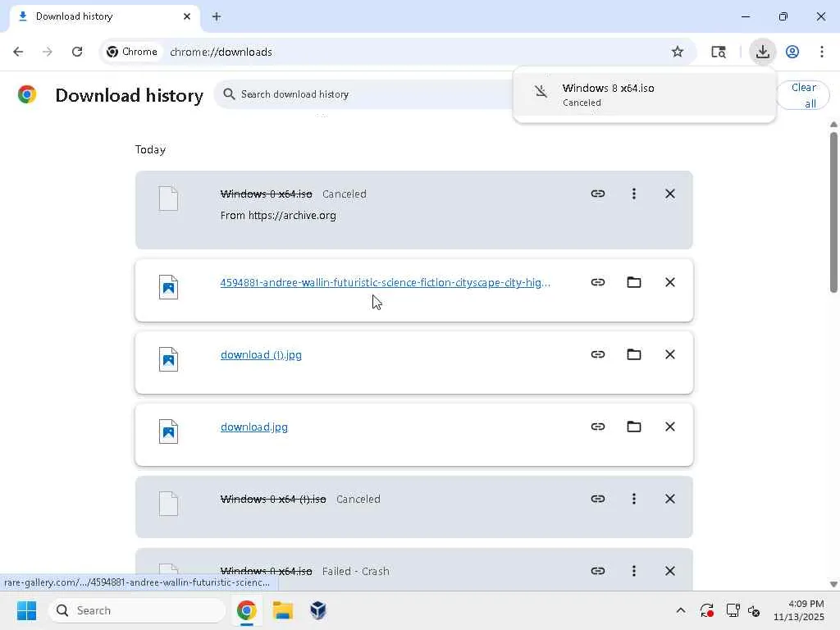
Task: Click the search magnifier icon in download history
Action: coord(229,94)
